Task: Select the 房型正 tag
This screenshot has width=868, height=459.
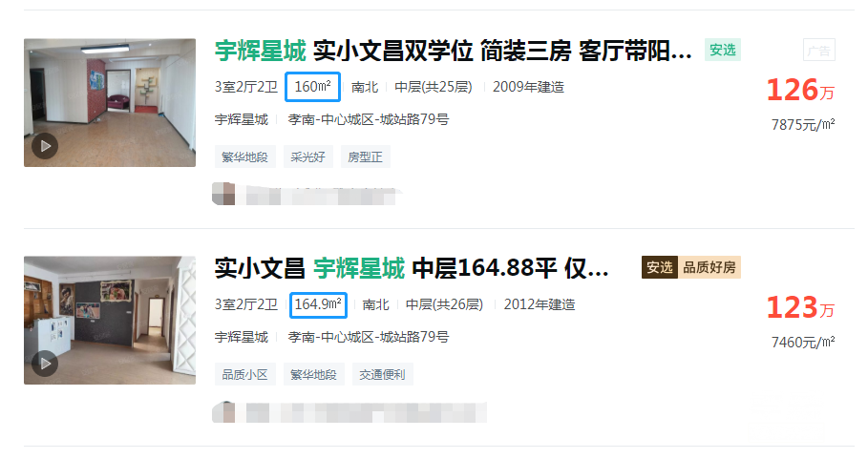Action: coord(366,157)
